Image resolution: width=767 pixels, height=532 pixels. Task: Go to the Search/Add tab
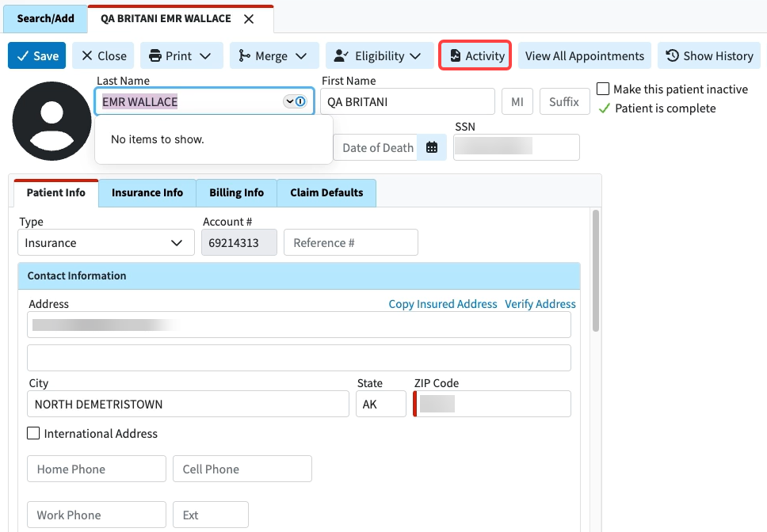[45, 19]
